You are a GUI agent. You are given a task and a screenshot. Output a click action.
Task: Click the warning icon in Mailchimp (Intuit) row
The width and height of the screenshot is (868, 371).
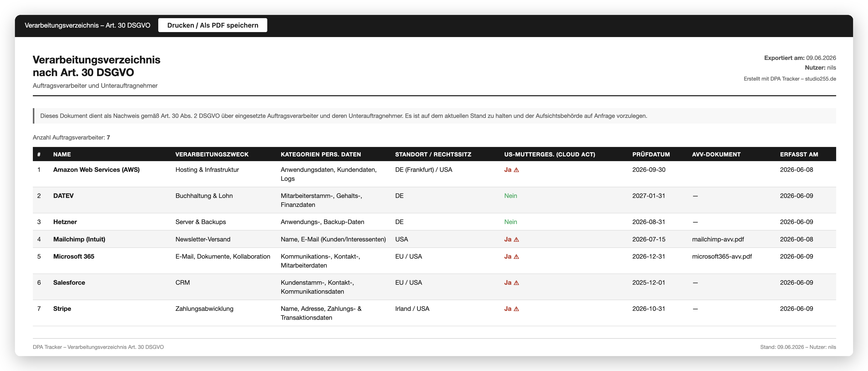[516, 239]
